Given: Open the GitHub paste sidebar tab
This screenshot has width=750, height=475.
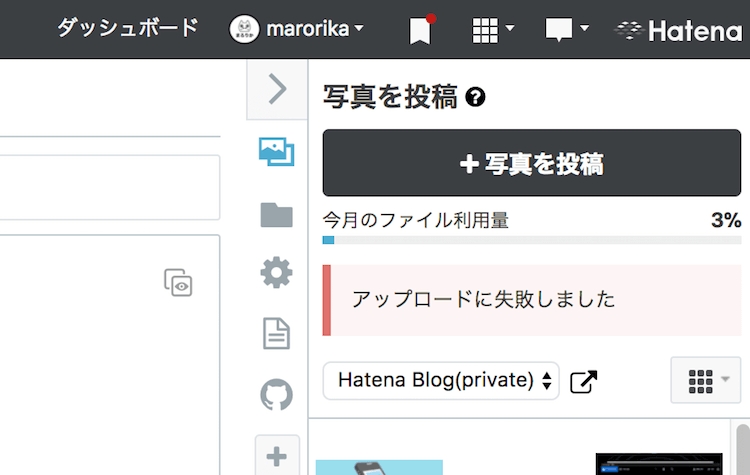Looking at the screenshot, I should pos(276,395).
